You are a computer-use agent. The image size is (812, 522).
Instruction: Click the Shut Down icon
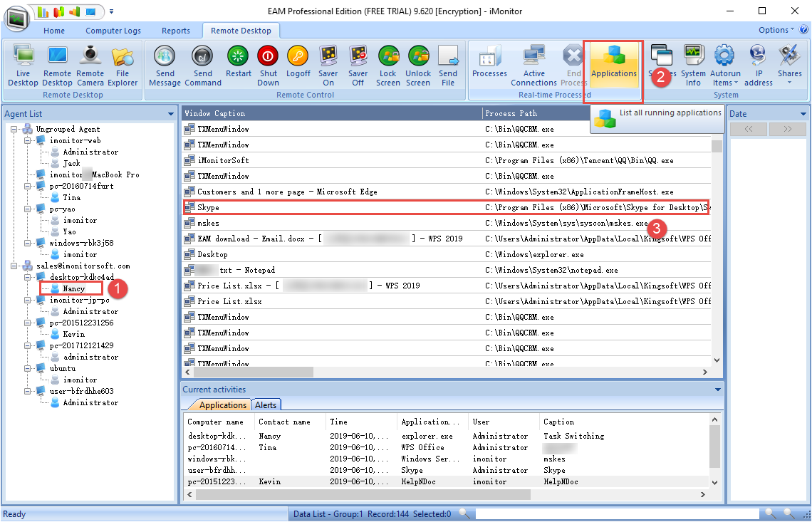pos(268,64)
